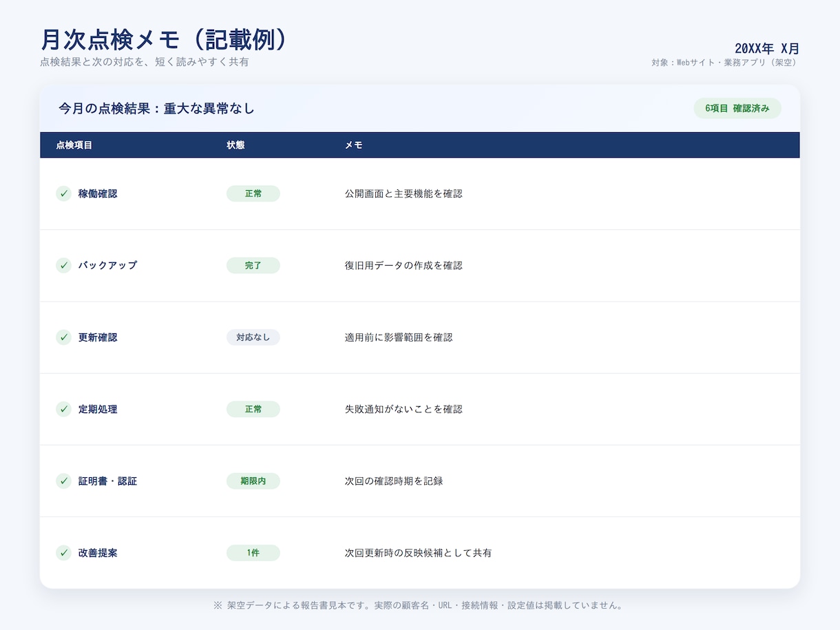This screenshot has height=630, width=840.
Task: Click the 点検項目 column header
Action: click(x=74, y=145)
